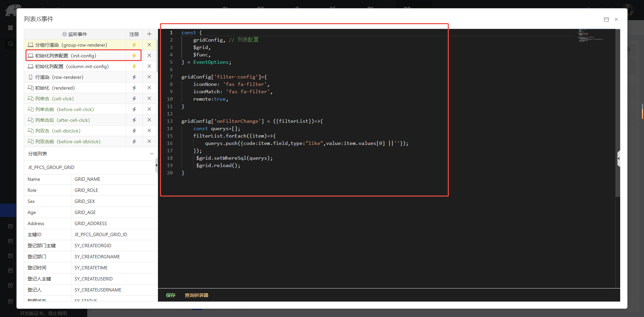644x317 pixels.
Task: Click the 登记时间 label cell
Action: click(x=47, y=268)
